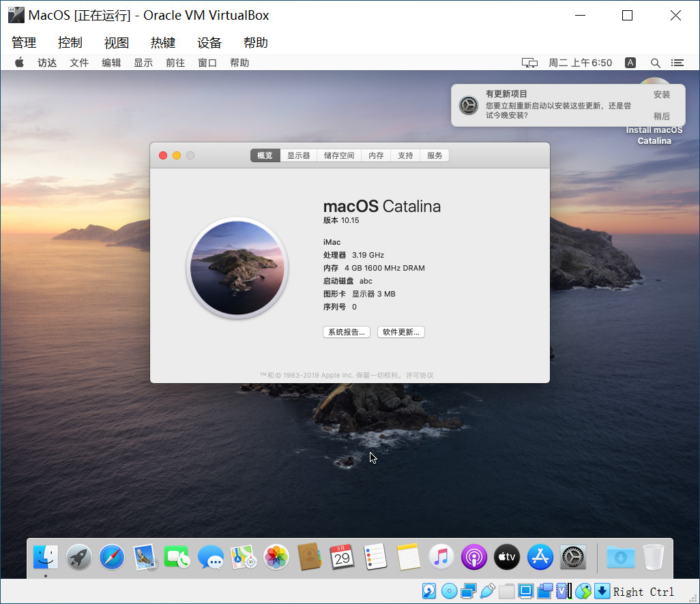Viewport: 700px width, 604px height.
Task: Open purple Podcasts icon in Dock
Action: pyautogui.click(x=474, y=557)
